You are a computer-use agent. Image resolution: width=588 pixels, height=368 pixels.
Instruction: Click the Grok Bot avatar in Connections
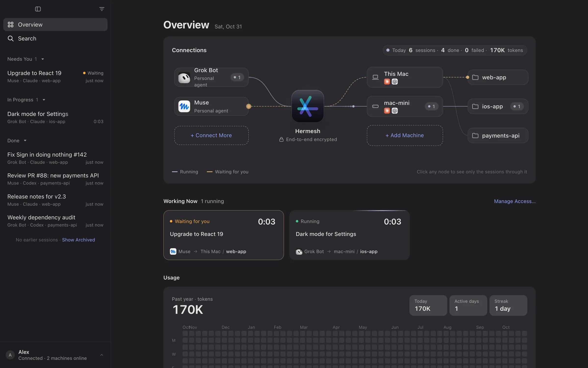[x=184, y=77]
